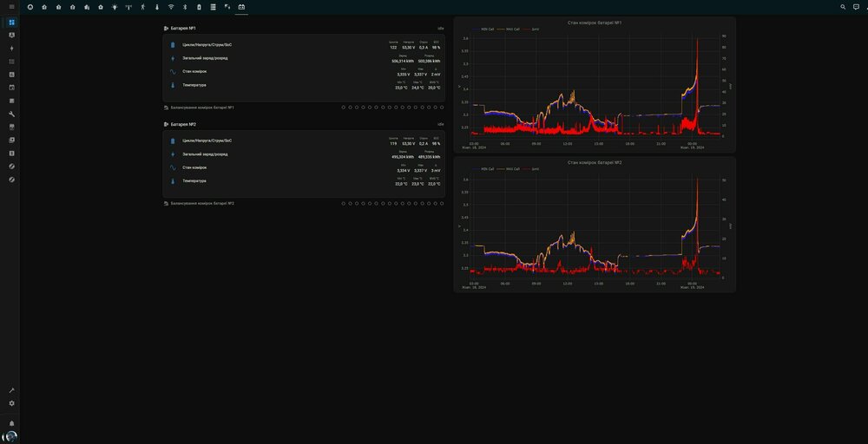Open the assistant chat icon in header
Viewport: 868px width, 444px height.
point(856,6)
